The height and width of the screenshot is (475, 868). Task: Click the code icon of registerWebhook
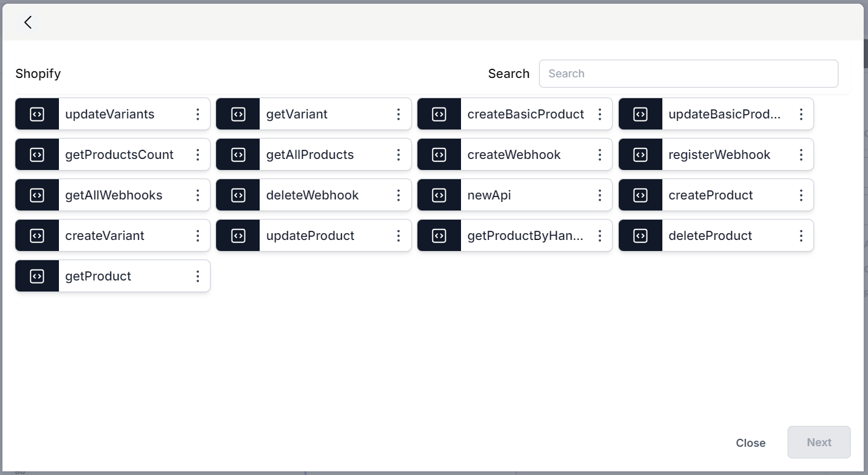(640, 155)
